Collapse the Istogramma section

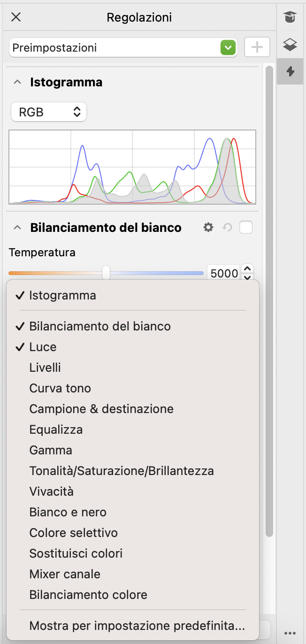tap(17, 83)
